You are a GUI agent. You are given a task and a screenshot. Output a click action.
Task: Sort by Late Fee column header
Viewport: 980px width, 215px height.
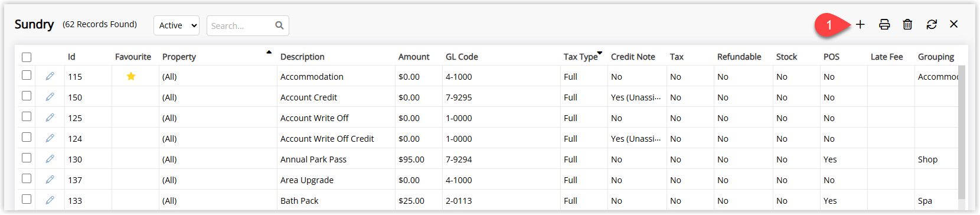click(887, 57)
